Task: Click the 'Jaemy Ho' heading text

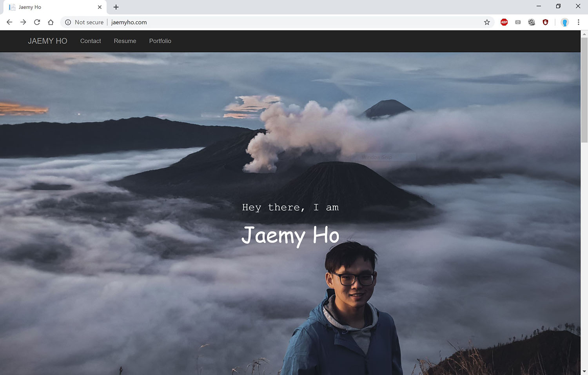Action: click(290, 236)
